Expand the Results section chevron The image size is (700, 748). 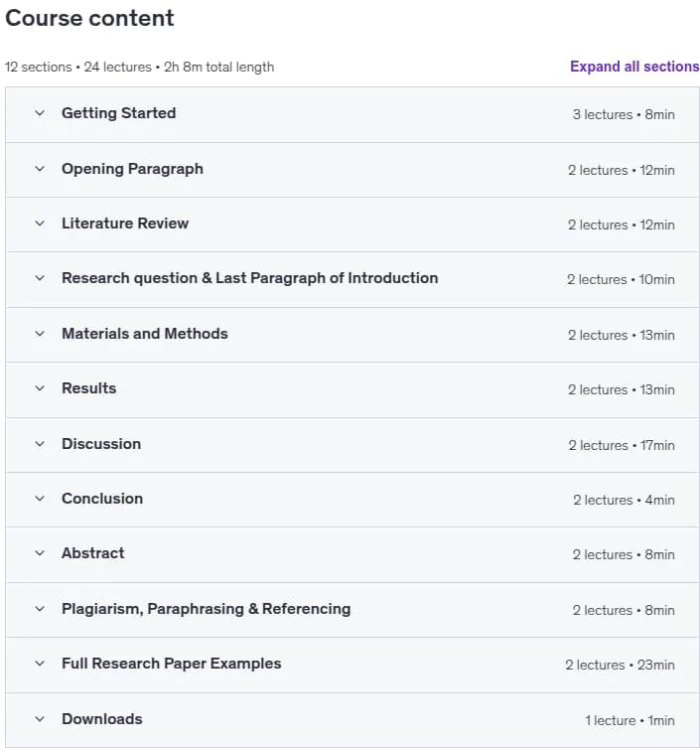[40, 388]
